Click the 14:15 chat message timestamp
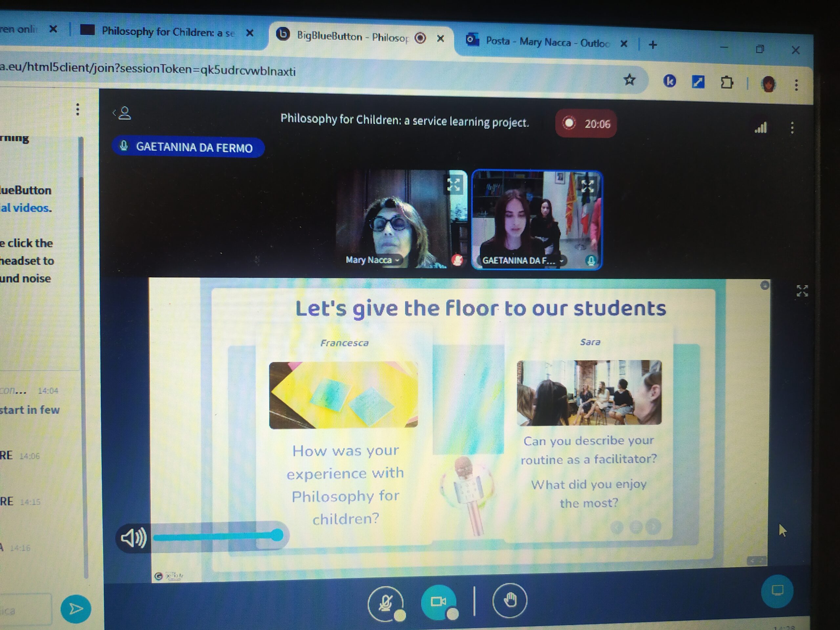 click(x=30, y=502)
